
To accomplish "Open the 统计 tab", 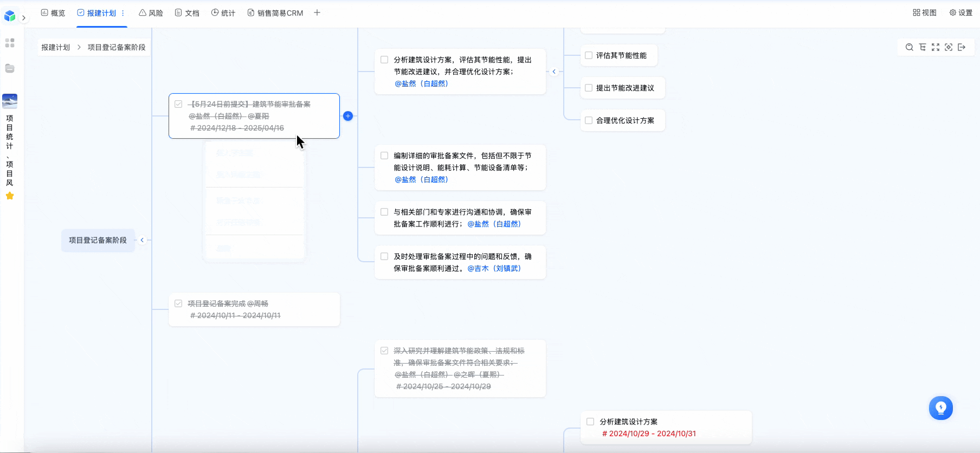I will click(223, 13).
